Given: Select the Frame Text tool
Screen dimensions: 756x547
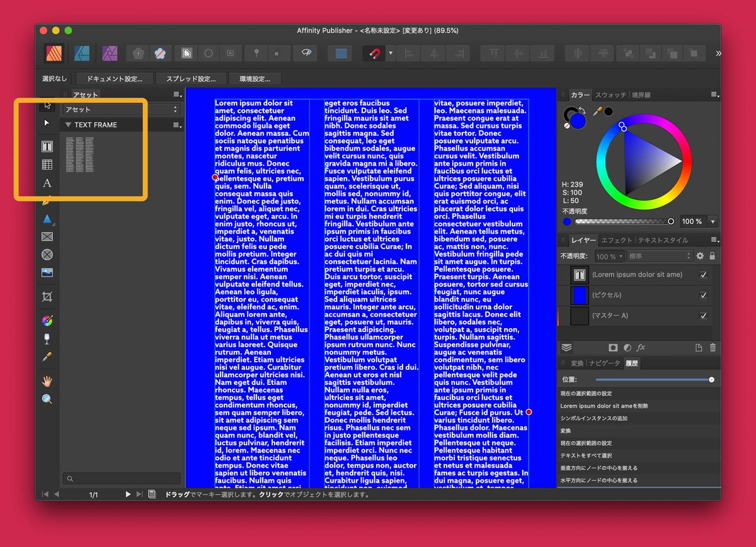Looking at the screenshot, I should [x=47, y=146].
